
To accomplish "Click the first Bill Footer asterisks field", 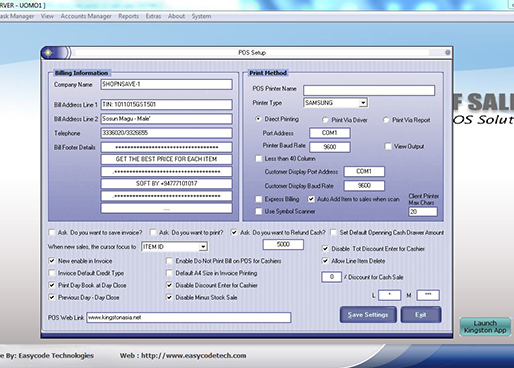I will [166, 147].
